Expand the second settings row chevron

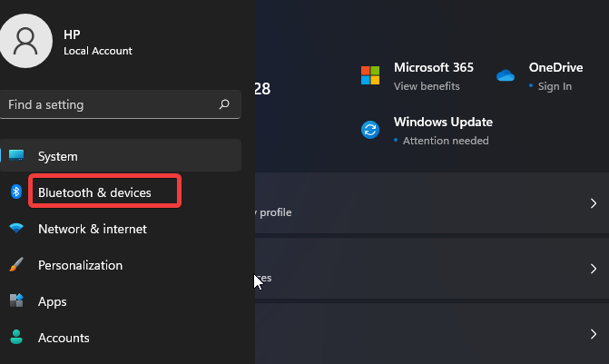click(593, 269)
